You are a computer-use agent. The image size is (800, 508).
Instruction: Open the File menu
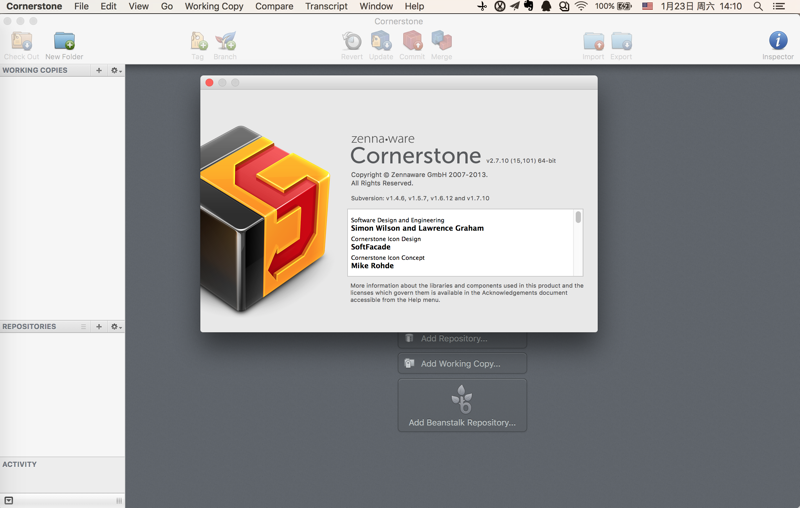coord(81,6)
